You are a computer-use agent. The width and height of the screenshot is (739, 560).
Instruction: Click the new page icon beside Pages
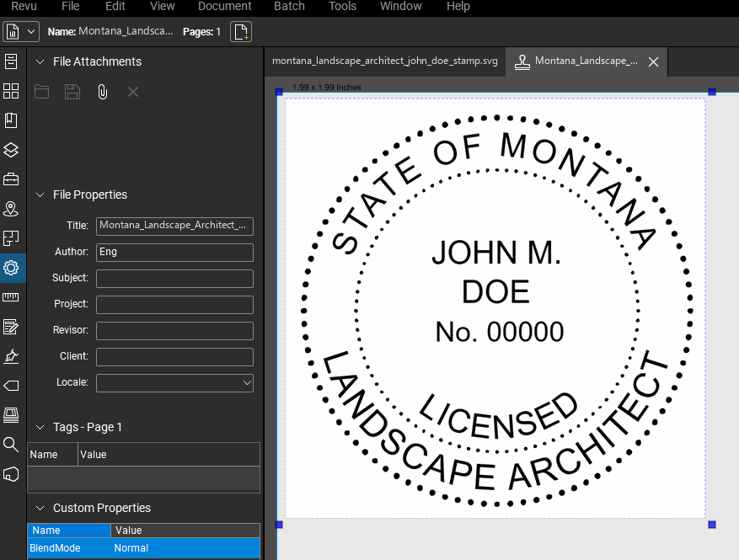click(x=241, y=32)
